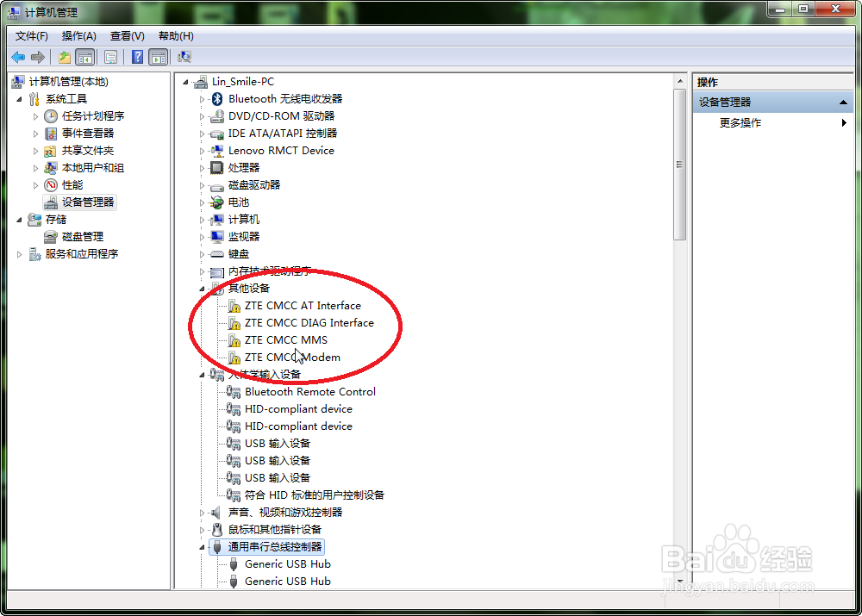The height and width of the screenshot is (616, 862).
Task: Open the Help toolbar icon
Action: pyautogui.click(x=137, y=57)
